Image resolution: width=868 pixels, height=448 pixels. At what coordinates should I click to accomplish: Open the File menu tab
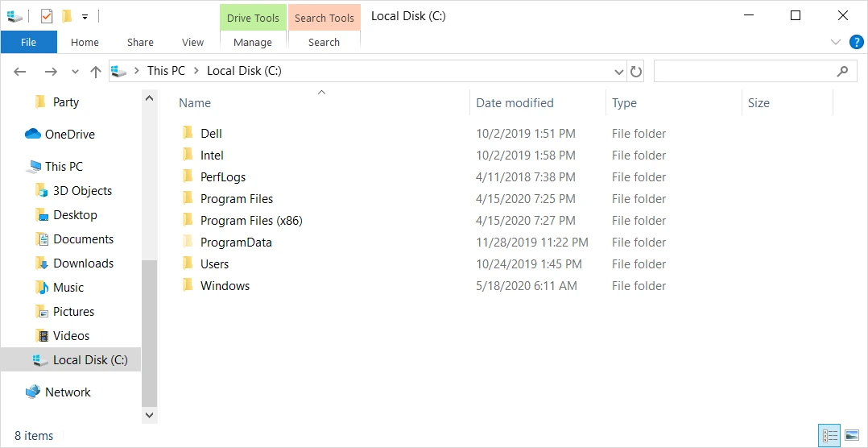28,42
